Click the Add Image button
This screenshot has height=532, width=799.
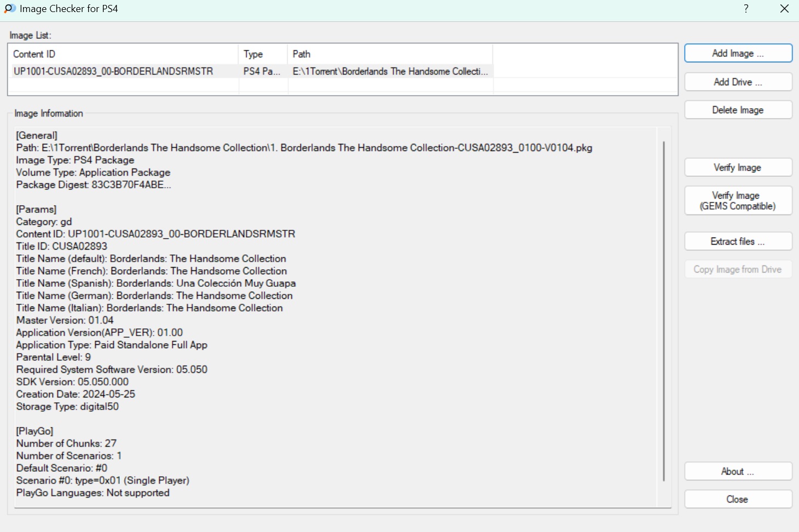[x=738, y=53]
